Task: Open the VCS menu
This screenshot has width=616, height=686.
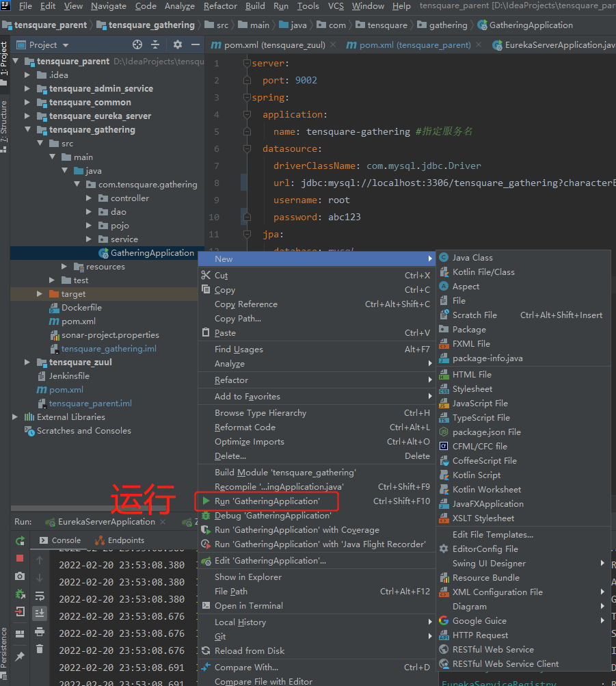Action: click(x=336, y=6)
